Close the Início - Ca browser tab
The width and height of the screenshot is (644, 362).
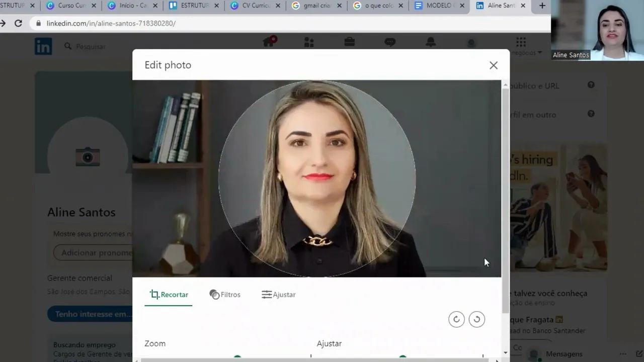pos(155,6)
